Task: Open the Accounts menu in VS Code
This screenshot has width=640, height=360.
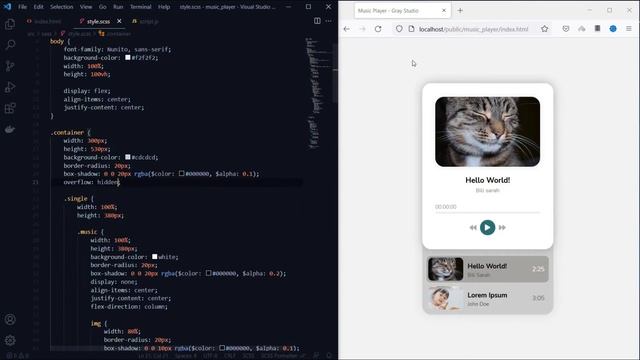Action: 10,319
